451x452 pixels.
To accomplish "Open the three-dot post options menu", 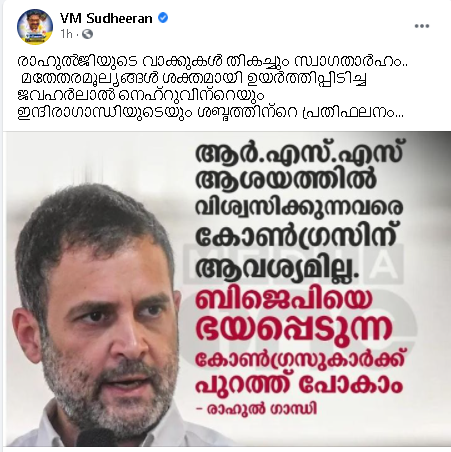I will coord(422,26).
